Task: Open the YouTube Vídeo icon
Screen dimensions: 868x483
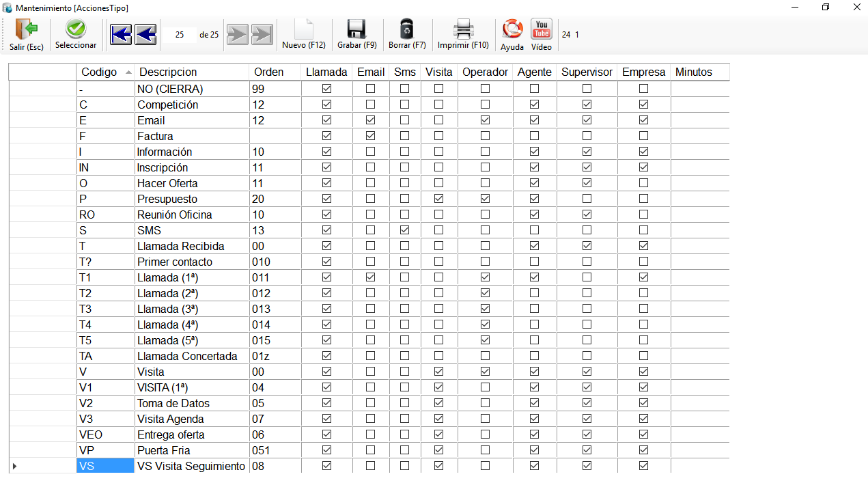Action: click(x=542, y=29)
